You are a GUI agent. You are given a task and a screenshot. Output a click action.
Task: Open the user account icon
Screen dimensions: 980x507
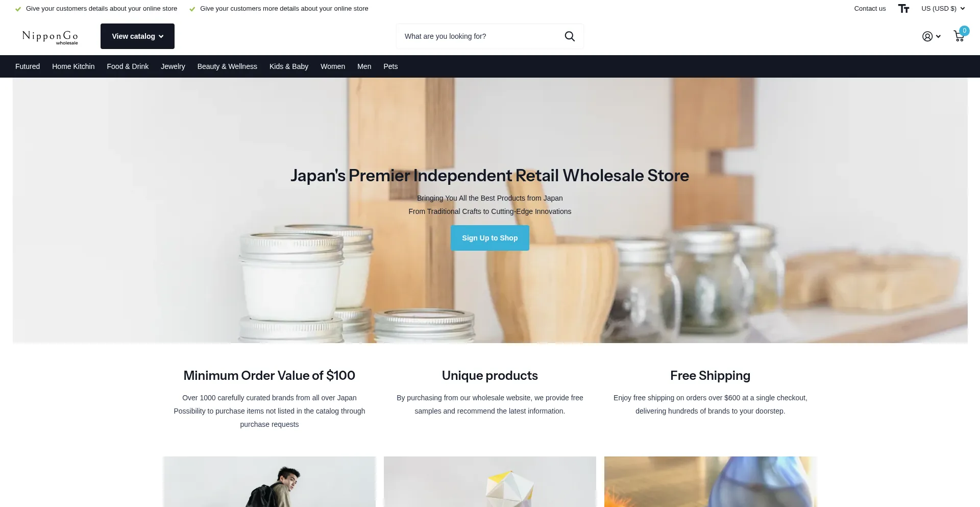coord(927,36)
